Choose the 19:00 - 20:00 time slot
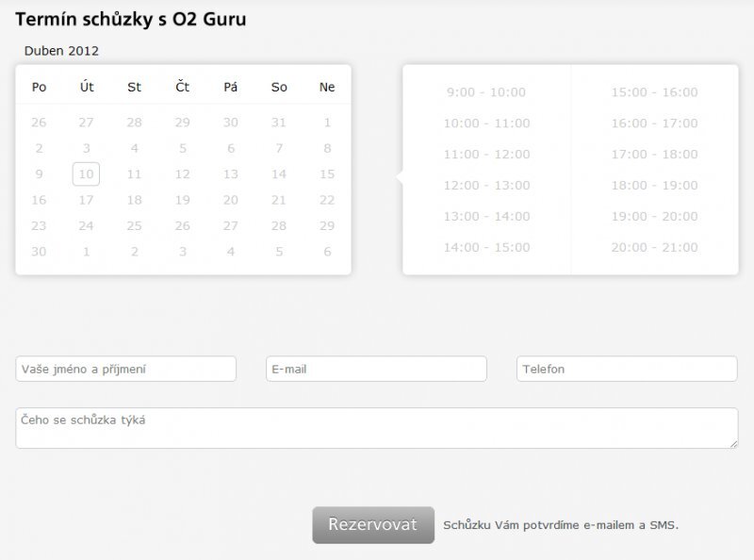Screen dimensions: 754x560 tap(654, 217)
